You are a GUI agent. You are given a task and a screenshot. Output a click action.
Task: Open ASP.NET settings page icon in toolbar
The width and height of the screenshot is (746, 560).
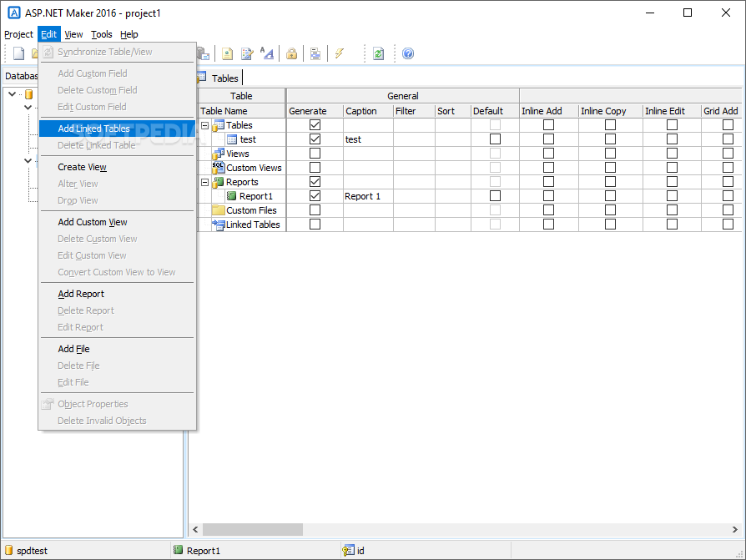tap(228, 53)
